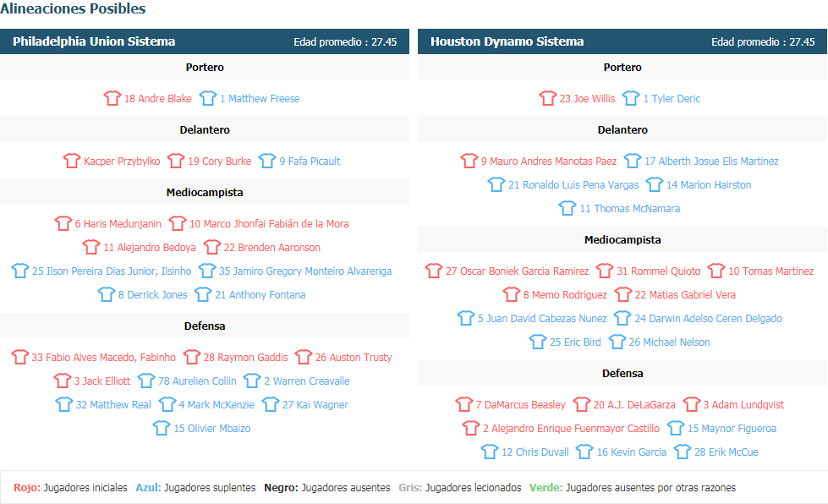Click the red jersey icon beside Andre Blake
Viewport: 828px width, 504px height.
click(x=112, y=98)
